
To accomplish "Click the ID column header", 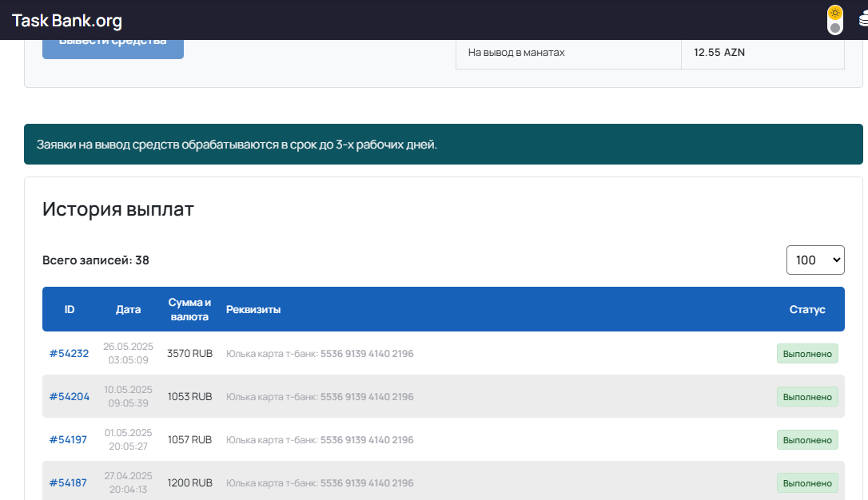I will tap(70, 310).
